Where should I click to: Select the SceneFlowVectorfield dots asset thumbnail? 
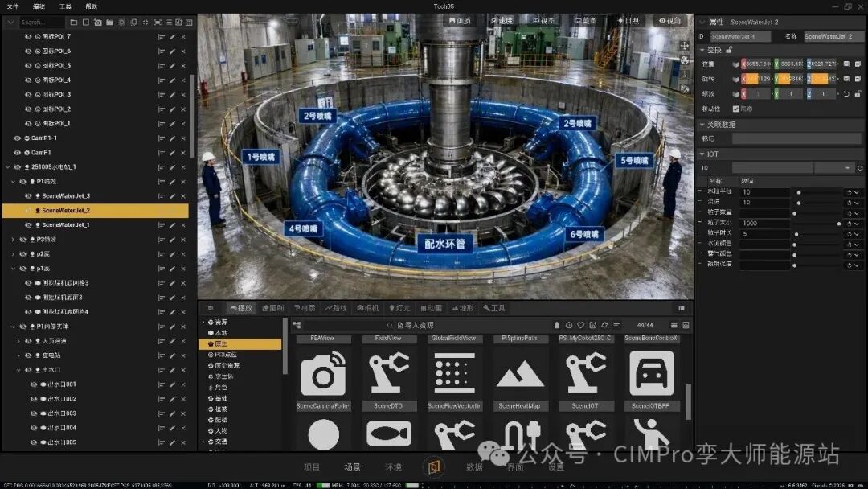pyautogui.click(x=454, y=374)
